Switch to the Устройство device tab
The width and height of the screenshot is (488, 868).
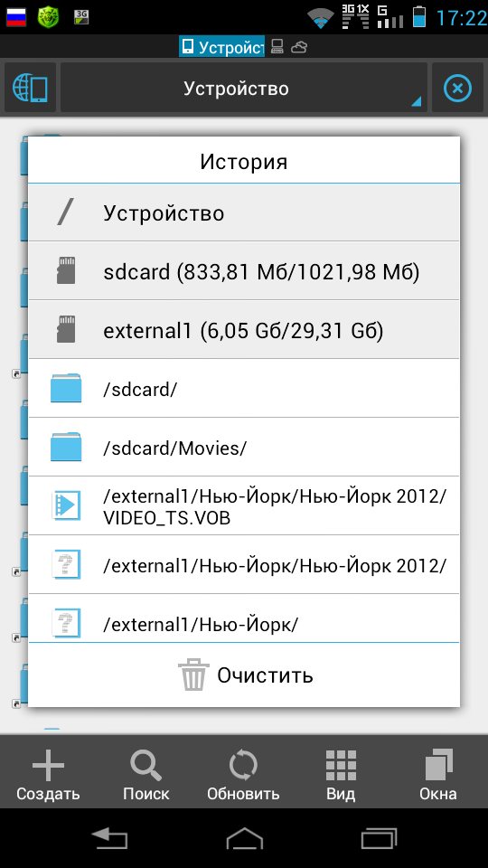point(221,47)
